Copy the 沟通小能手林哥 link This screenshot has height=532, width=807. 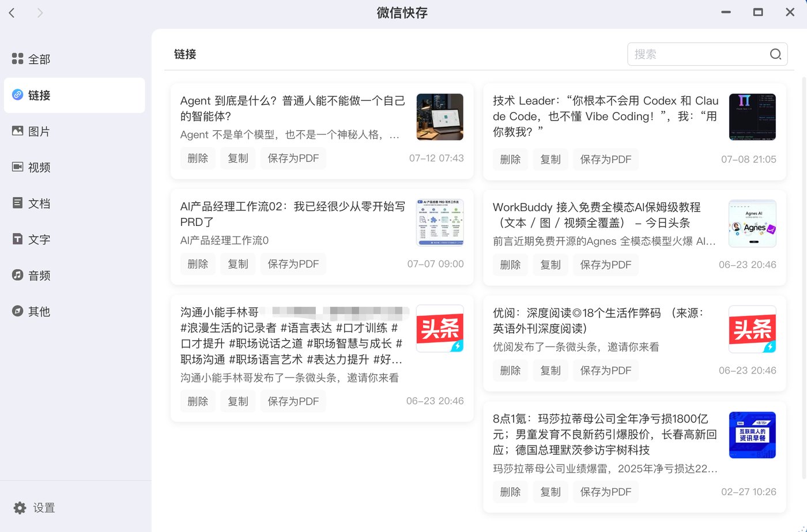pyautogui.click(x=238, y=401)
